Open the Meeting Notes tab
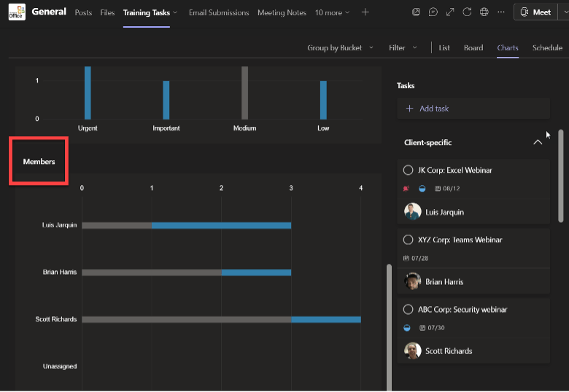Image resolution: width=569 pixels, height=392 pixels. pos(282,12)
